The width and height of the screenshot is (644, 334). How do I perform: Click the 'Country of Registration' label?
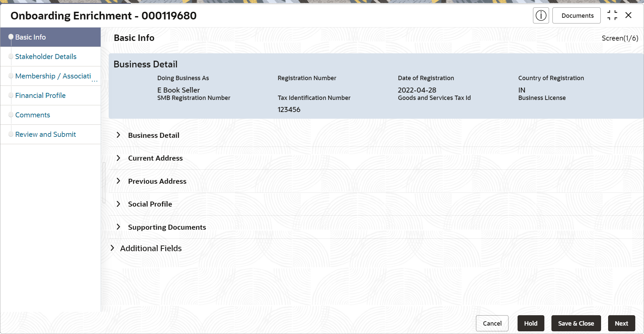click(x=551, y=78)
